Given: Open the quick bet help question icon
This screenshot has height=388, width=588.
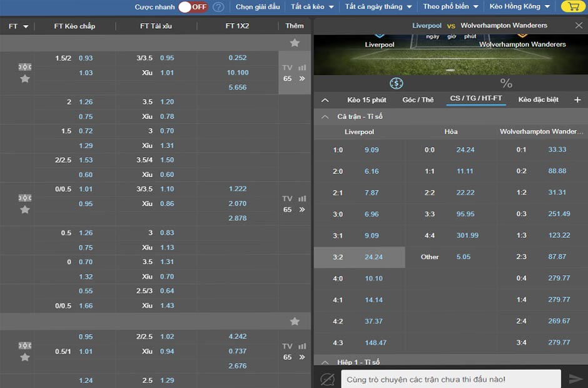Looking at the screenshot, I should tap(218, 7).
